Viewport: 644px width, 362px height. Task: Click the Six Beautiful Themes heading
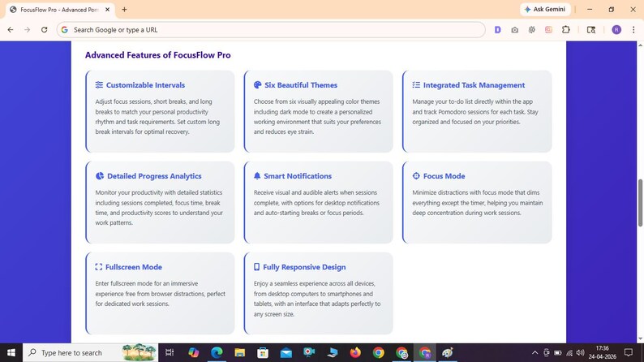pos(301,85)
